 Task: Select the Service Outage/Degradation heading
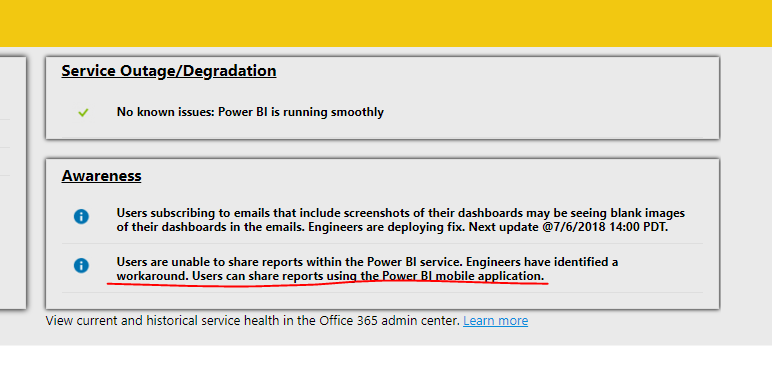point(169,71)
